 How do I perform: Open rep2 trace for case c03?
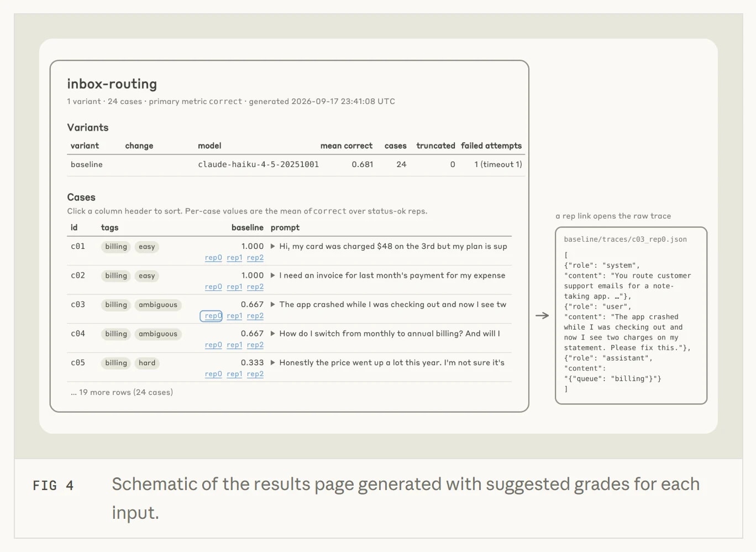pyautogui.click(x=255, y=316)
